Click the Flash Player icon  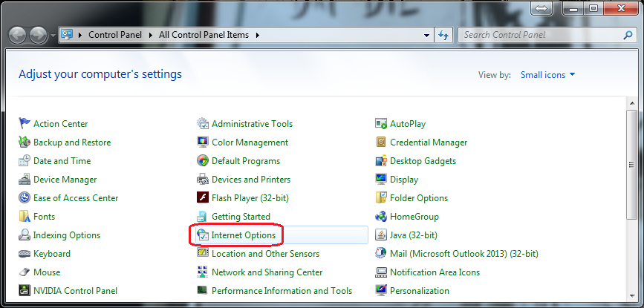click(203, 198)
